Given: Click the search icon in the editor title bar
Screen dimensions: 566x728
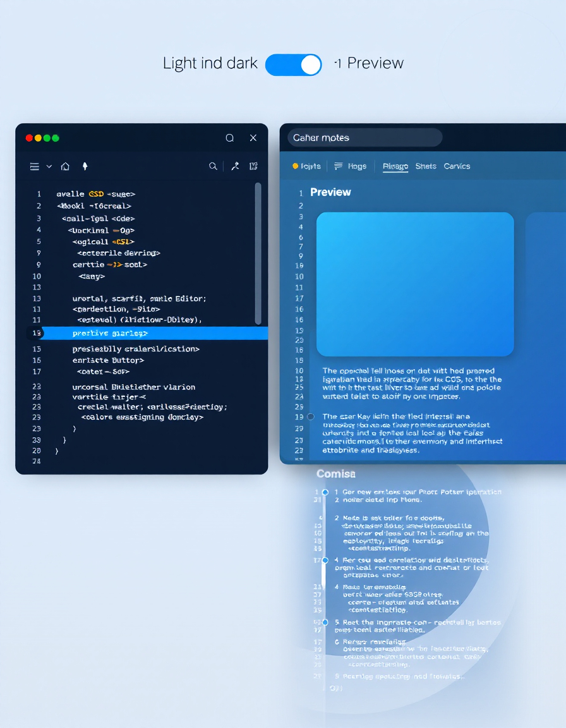Looking at the screenshot, I should (229, 138).
